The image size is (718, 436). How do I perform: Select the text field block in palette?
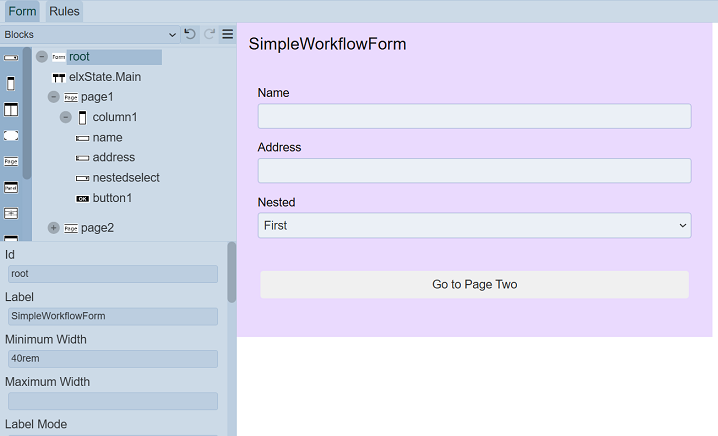[11, 58]
